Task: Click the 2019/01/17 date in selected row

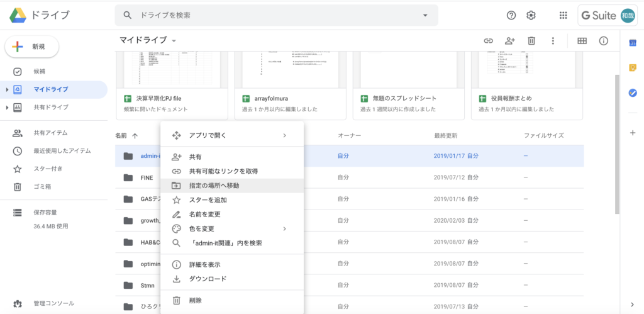Action: (456, 156)
